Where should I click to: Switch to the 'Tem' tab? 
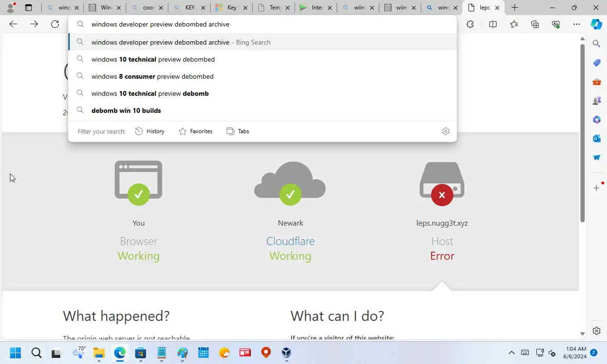tap(273, 8)
